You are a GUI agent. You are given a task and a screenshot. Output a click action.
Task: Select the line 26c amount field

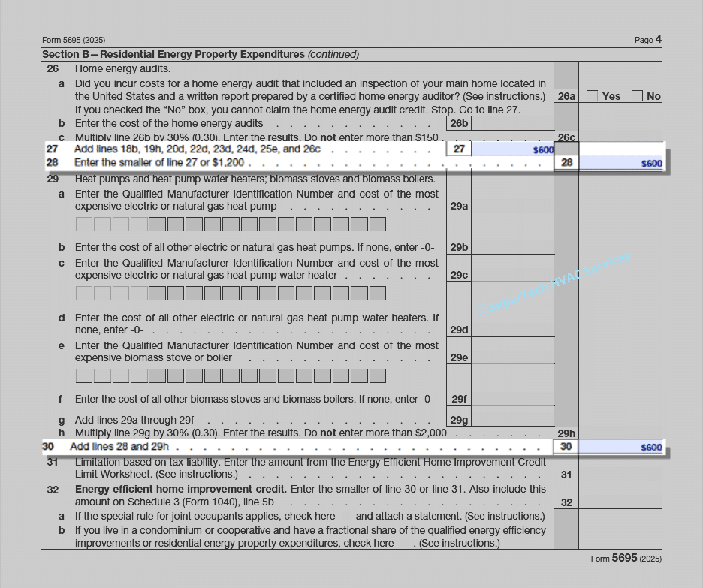point(621,137)
